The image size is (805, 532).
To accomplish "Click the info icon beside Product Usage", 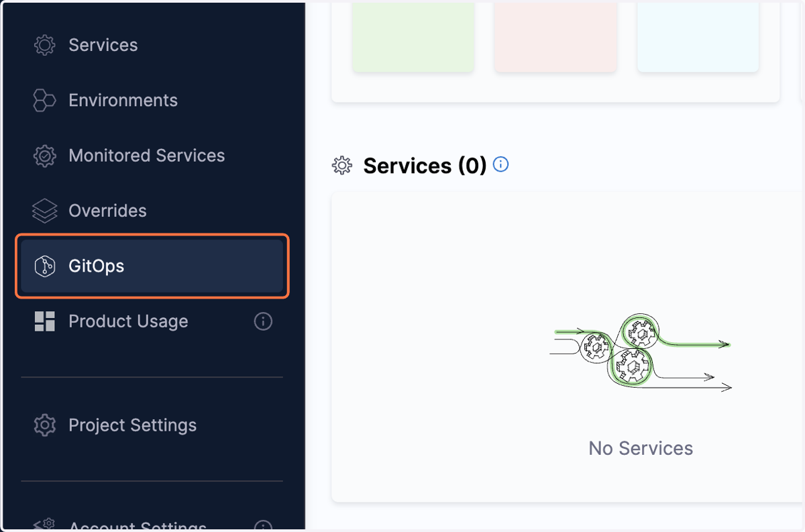I will pos(263,321).
